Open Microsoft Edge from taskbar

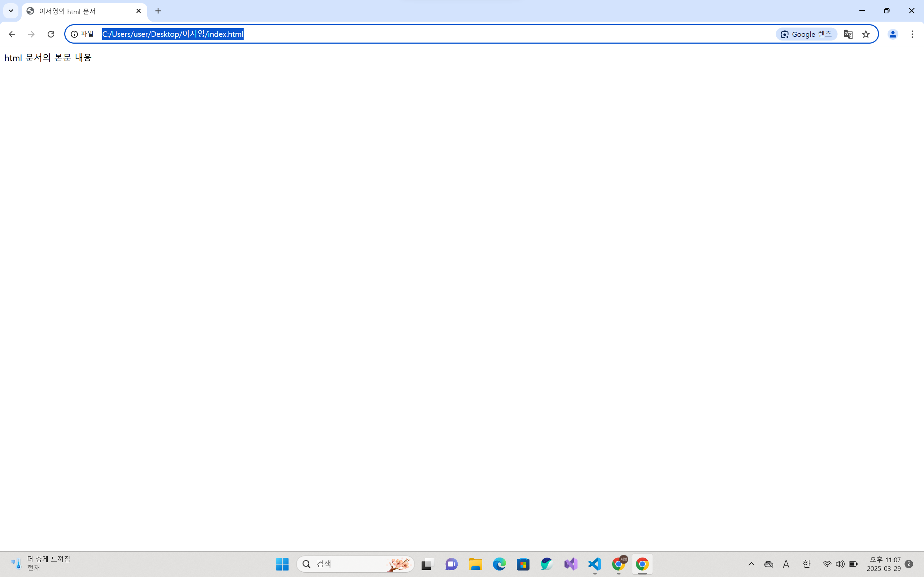499,564
